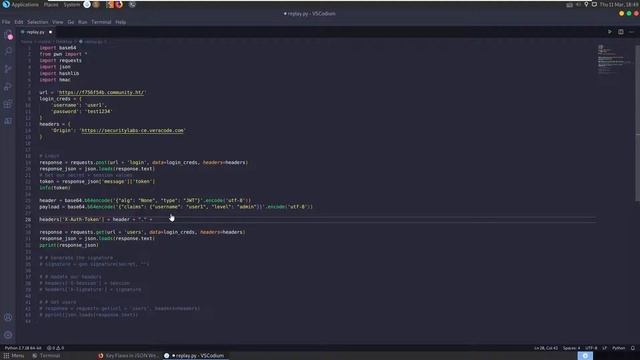The height and width of the screenshot is (360, 640).
Task: Click the line with 'password': 'test1234'
Action: point(82,111)
